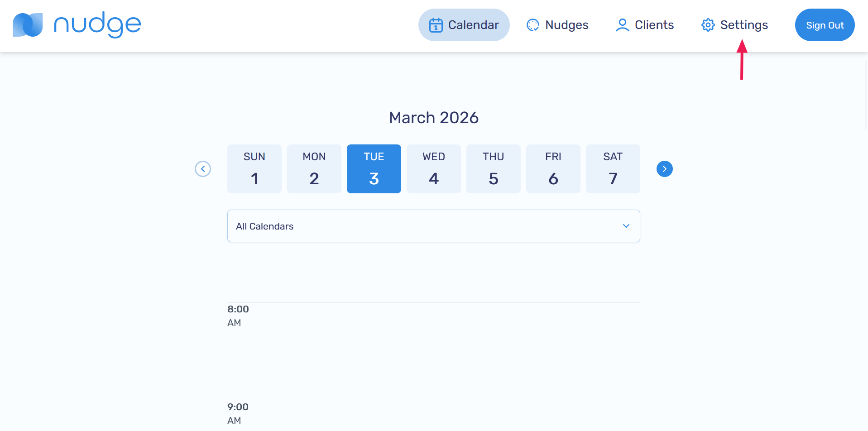Select the currently highlighted Tuesday 3
The width and height of the screenshot is (868, 431).
click(x=374, y=168)
